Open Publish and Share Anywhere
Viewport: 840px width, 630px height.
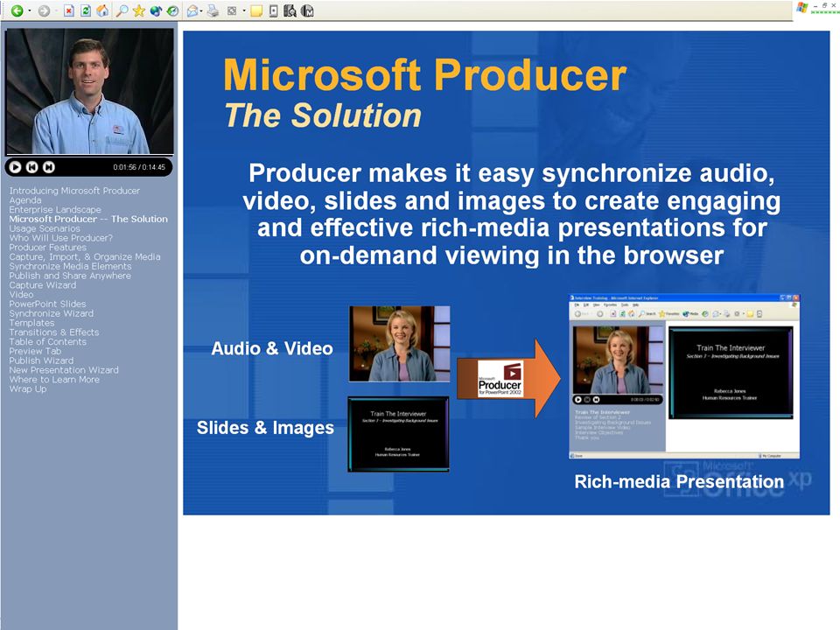tap(70, 276)
